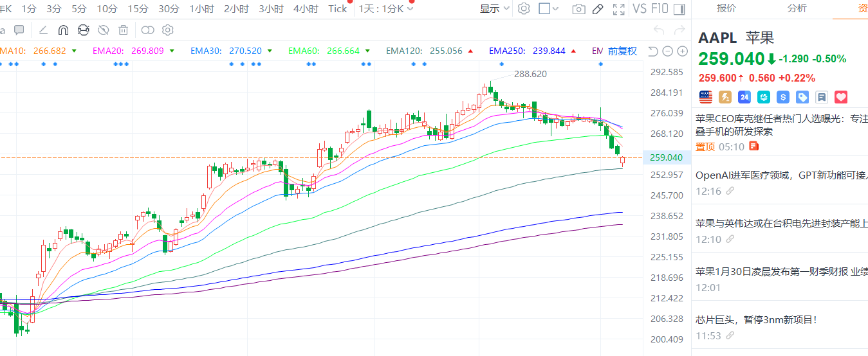The height and width of the screenshot is (356, 868).
Task: Click the US flag market icon
Action: pos(706,97)
